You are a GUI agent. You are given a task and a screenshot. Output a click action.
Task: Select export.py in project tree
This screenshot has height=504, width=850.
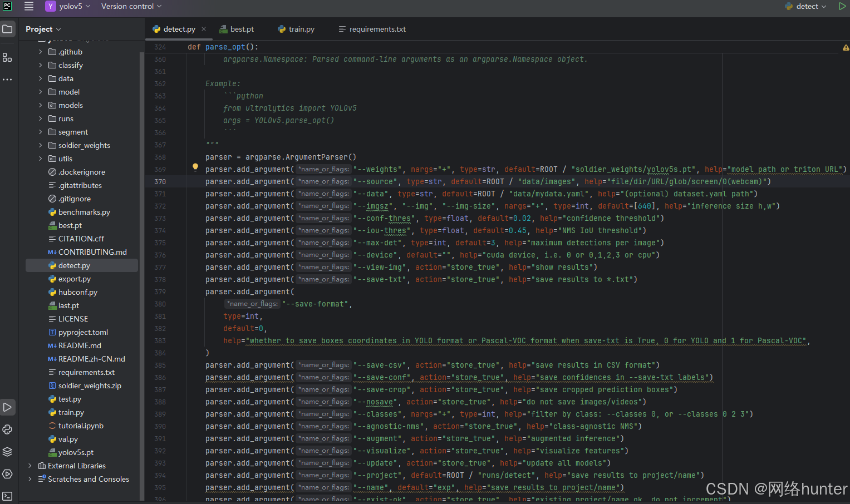coord(69,279)
